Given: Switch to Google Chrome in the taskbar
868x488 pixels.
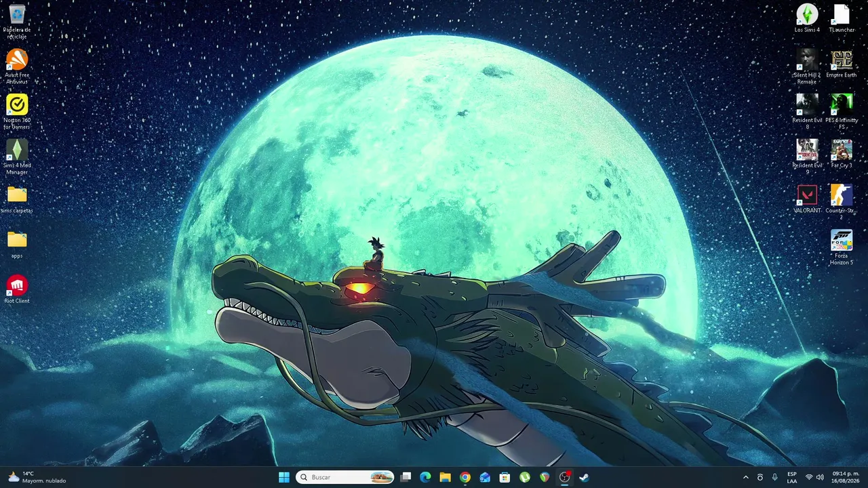Looking at the screenshot, I should [x=465, y=477].
